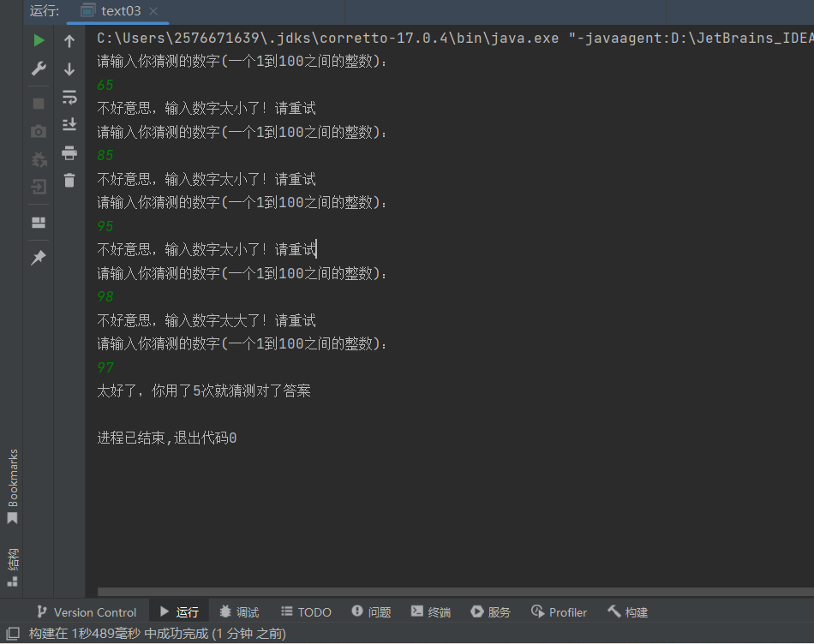The width and height of the screenshot is (814, 644).
Task: Click the 太好了 5次 success message
Action: pyautogui.click(x=204, y=391)
